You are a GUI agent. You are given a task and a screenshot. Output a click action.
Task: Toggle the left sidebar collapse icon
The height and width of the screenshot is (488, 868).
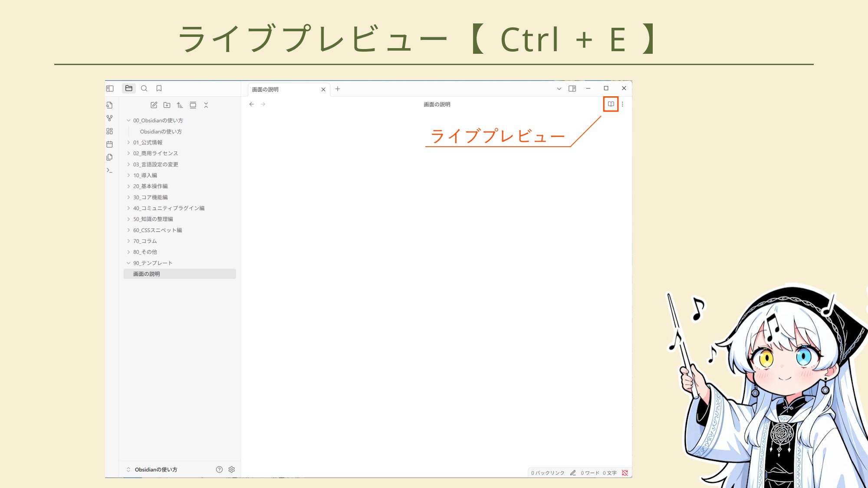(x=110, y=88)
